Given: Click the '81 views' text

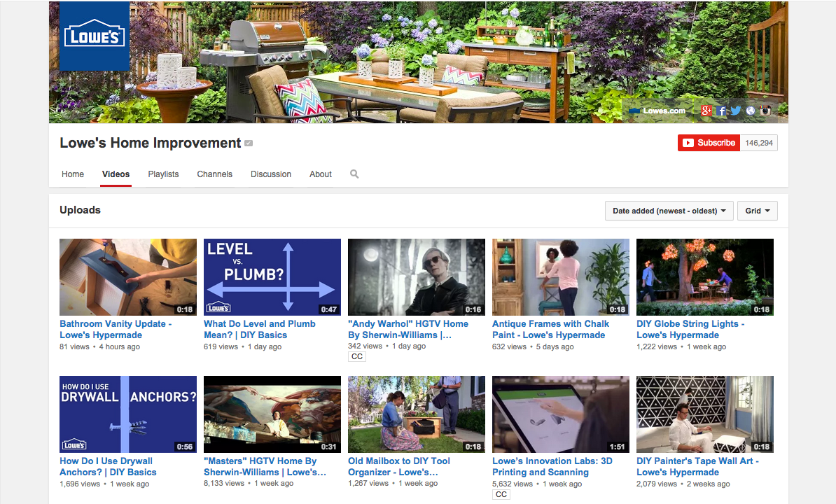Looking at the screenshot, I should tap(75, 346).
